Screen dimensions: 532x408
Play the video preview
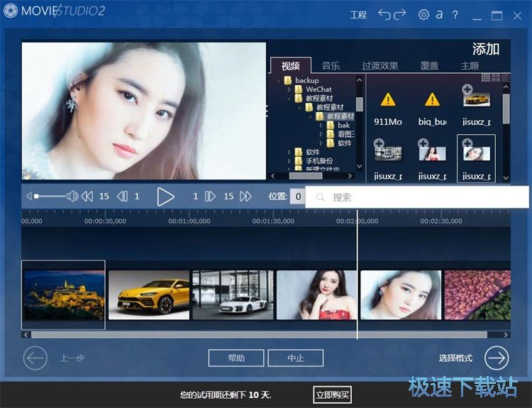point(165,197)
